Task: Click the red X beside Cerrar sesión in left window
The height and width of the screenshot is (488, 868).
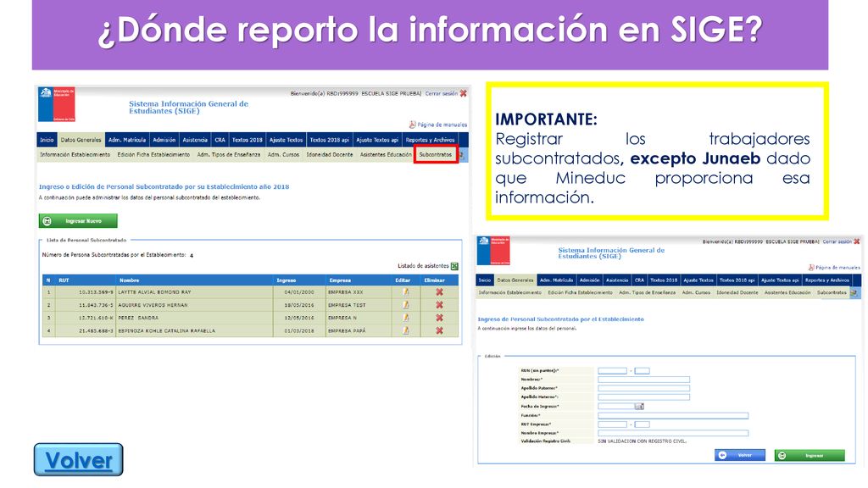Action: pos(464,93)
